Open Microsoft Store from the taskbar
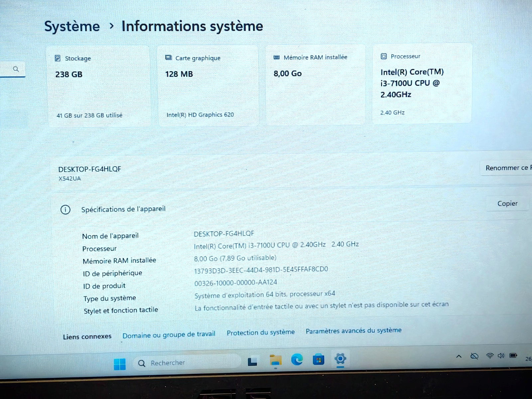This screenshot has width=532, height=399. tap(319, 359)
